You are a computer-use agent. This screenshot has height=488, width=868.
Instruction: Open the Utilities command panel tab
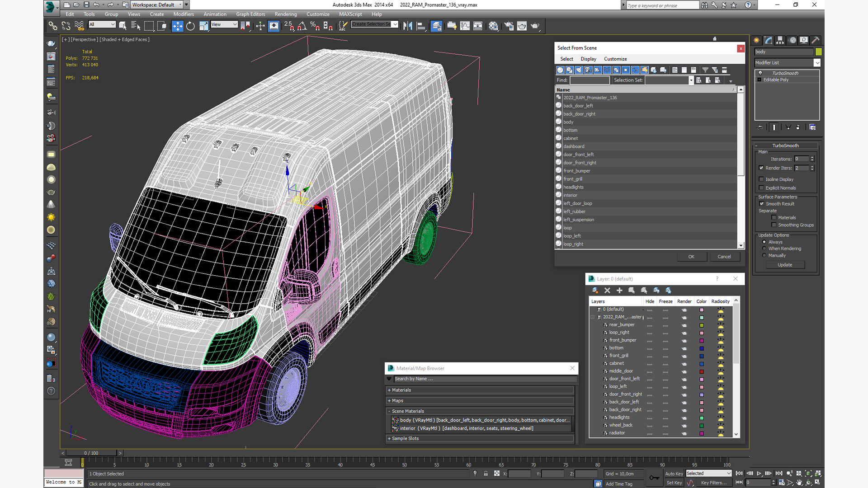[x=816, y=40]
